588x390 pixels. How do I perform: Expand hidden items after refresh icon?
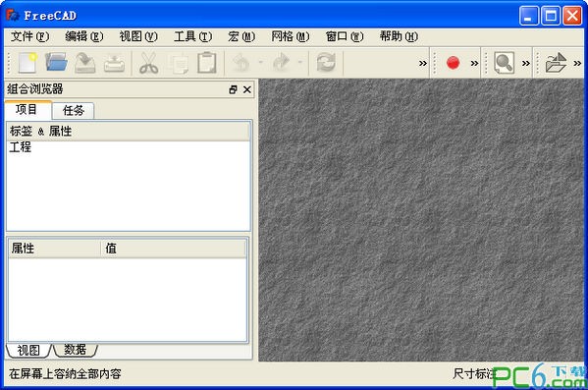point(423,63)
